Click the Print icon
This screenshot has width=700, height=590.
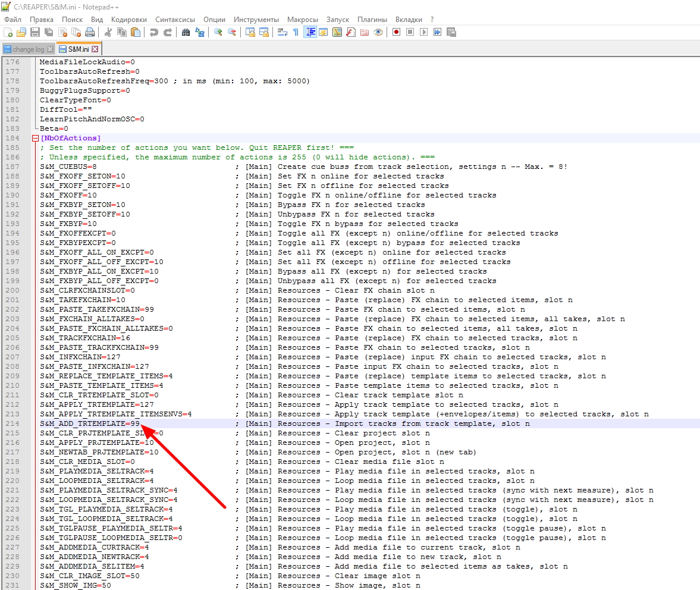90,32
